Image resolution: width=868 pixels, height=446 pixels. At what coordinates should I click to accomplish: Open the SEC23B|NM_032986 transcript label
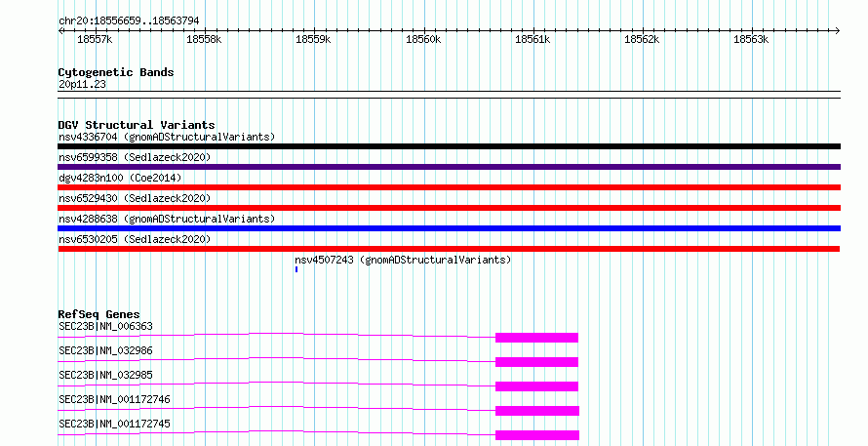point(105,350)
